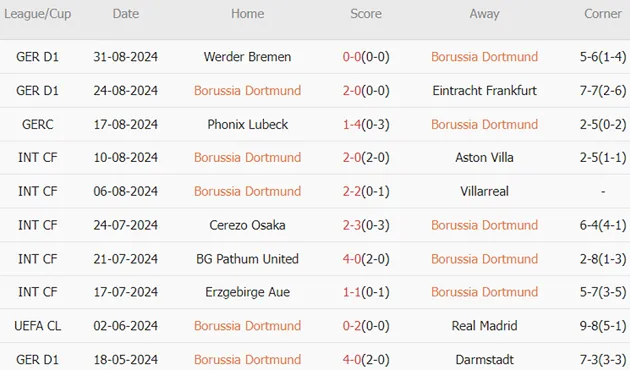Open Darmstadt team page
630x370 pixels.
pyautogui.click(x=484, y=360)
